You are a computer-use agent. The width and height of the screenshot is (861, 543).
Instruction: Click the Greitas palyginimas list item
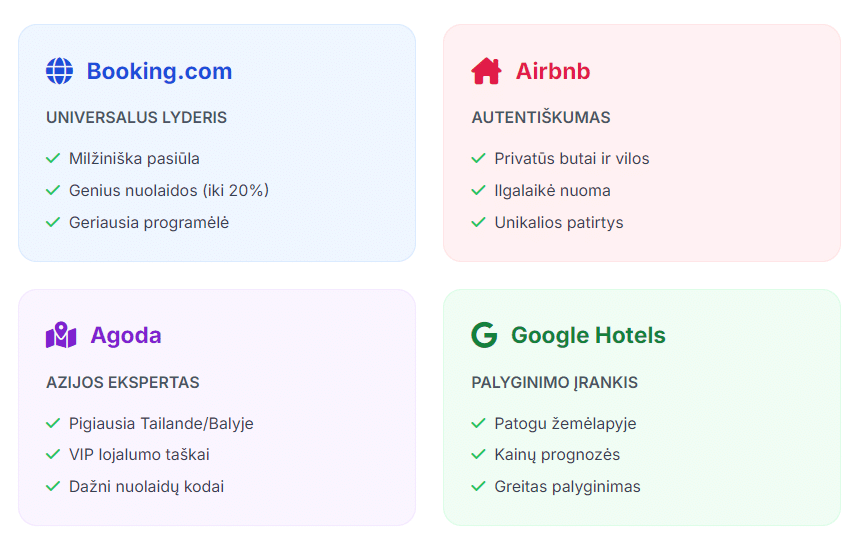pyautogui.click(x=567, y=486)
